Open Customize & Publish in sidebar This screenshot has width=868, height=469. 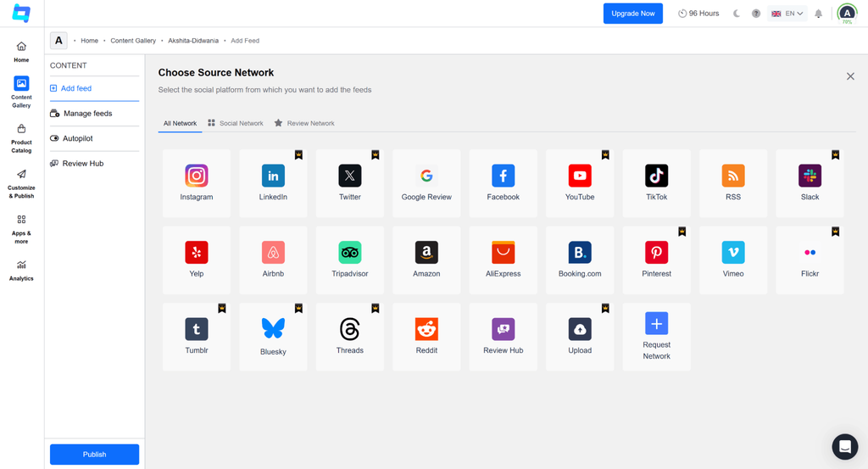21,184
